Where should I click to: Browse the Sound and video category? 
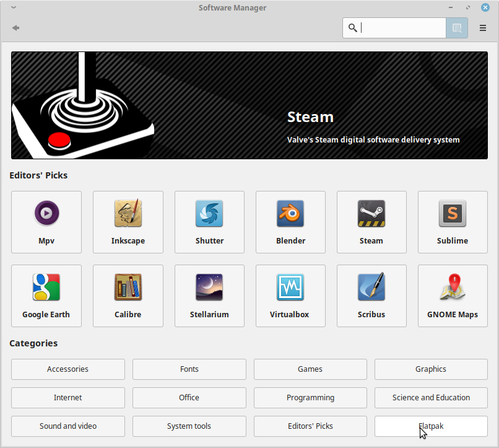(68, 426)
